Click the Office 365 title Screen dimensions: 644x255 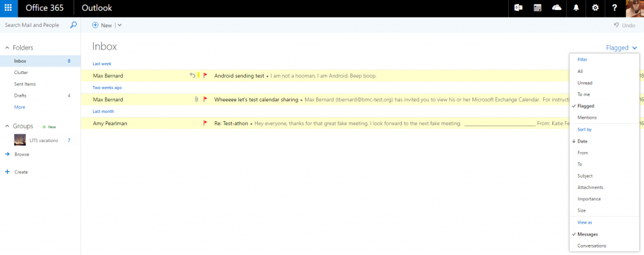pos(45,8)
